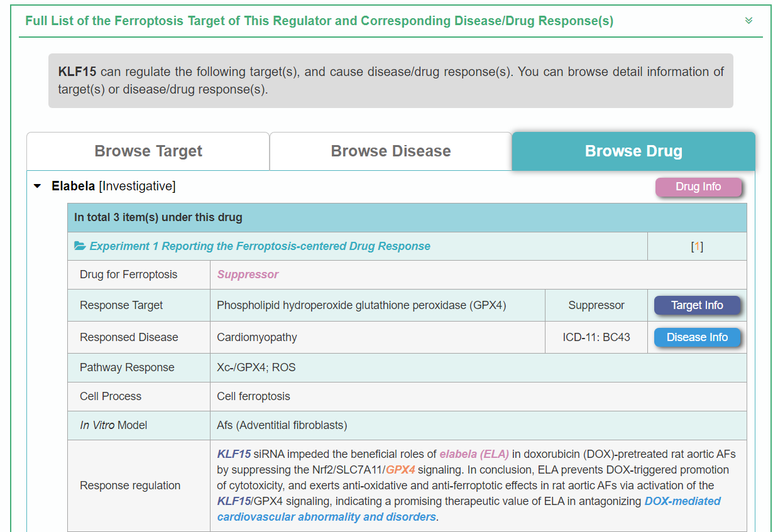Click the Elabela drug name
Viewport: 773px width, 532px height.
[x=73, y=187]
